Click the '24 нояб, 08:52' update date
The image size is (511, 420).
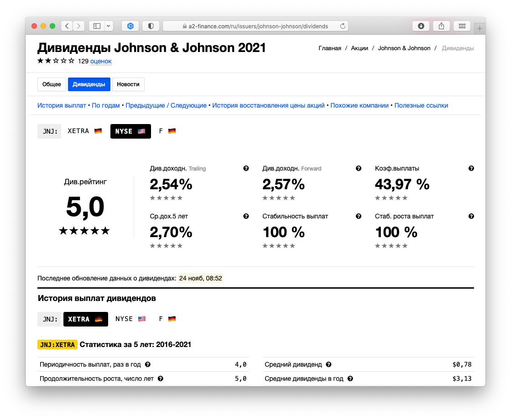pyautogui.click(x=200, y=278)
